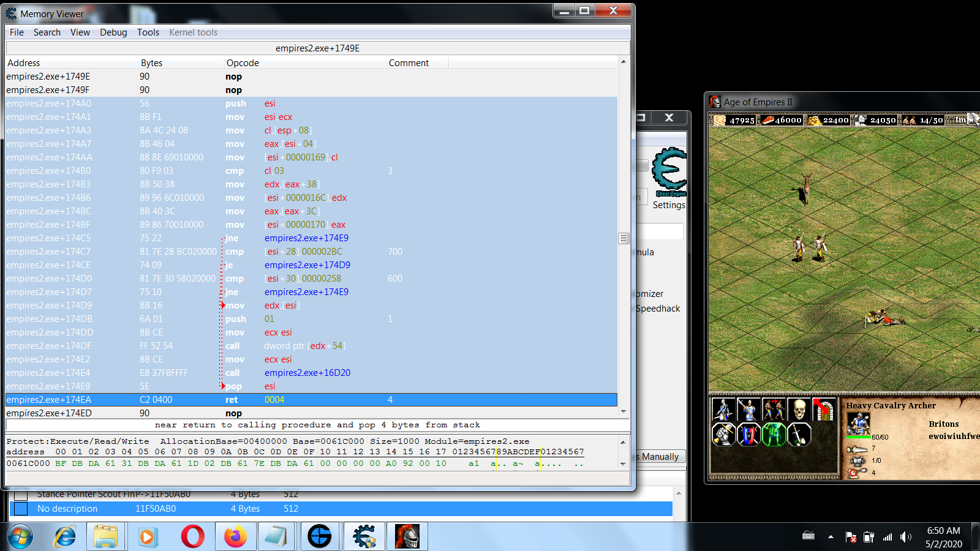Click the Cheat Engine logo above Settings

click(x=669, y=171)
